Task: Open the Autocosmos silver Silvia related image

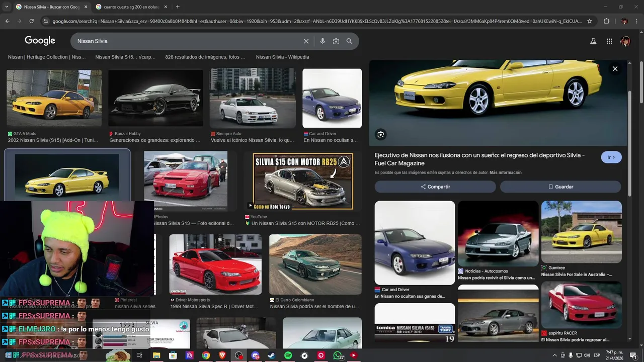Action: 498,234
